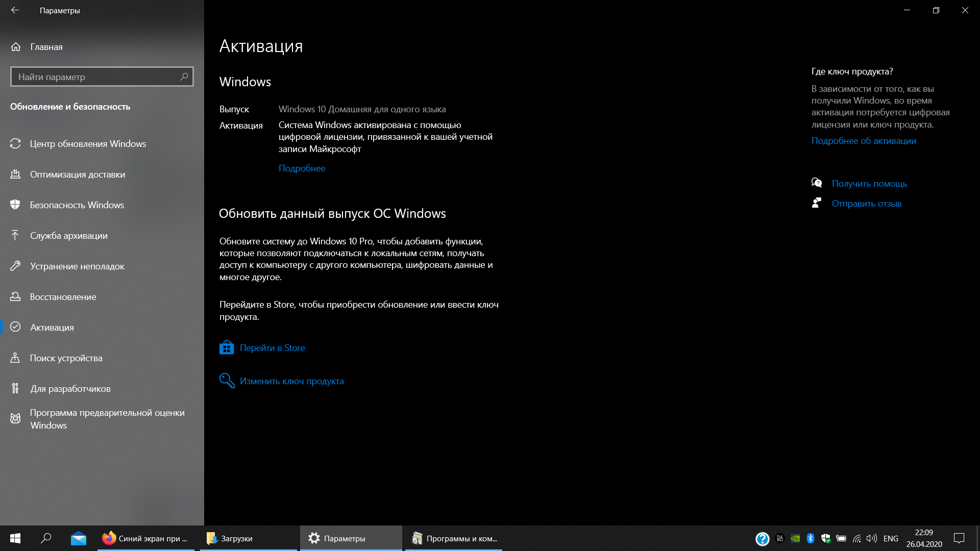Click the back arrow in Settings header
The height and width of the screenshot is (551, 980).
(x=15, y=10)
